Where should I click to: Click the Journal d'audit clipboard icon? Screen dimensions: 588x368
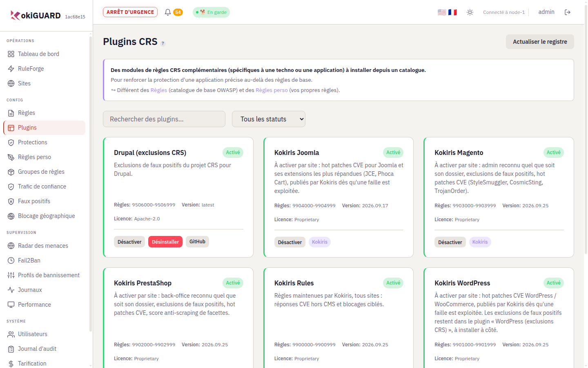[x=11, y=349]
